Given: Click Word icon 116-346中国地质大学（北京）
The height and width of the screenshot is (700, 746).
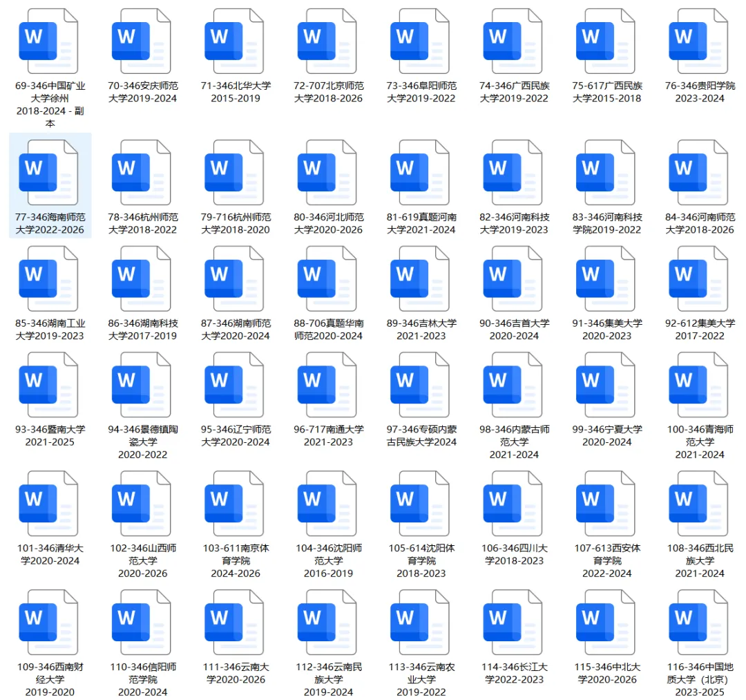Looking at the screenshot, I should (x=698, y=623).
